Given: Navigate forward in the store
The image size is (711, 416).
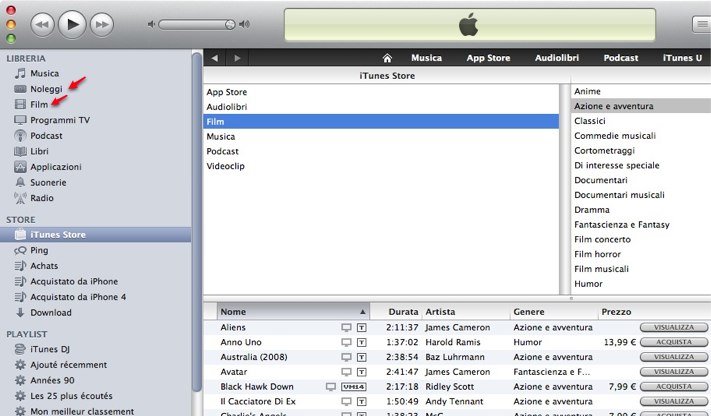Looking at the screenshot, I should [237, 58].
